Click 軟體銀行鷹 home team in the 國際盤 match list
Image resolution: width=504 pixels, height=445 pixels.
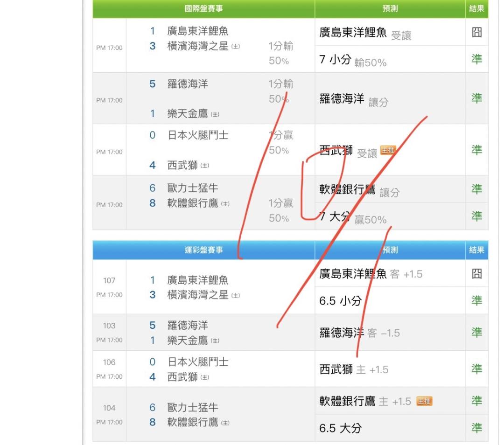(193, 203)
